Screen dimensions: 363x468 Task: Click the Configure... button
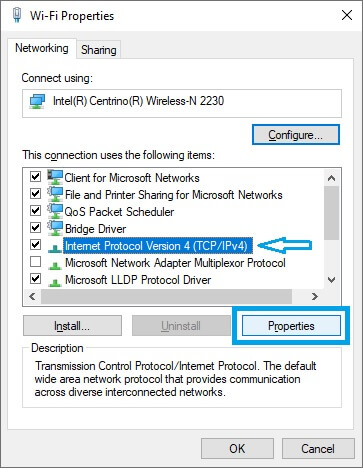coord(296,135)
